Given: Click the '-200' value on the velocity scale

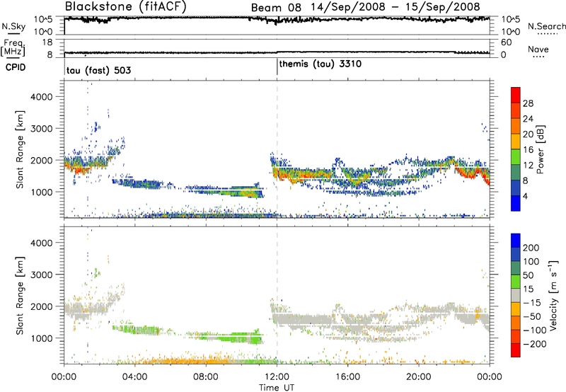Looking at the screenshot, I should pyautogui.click(x=535, y=344).
